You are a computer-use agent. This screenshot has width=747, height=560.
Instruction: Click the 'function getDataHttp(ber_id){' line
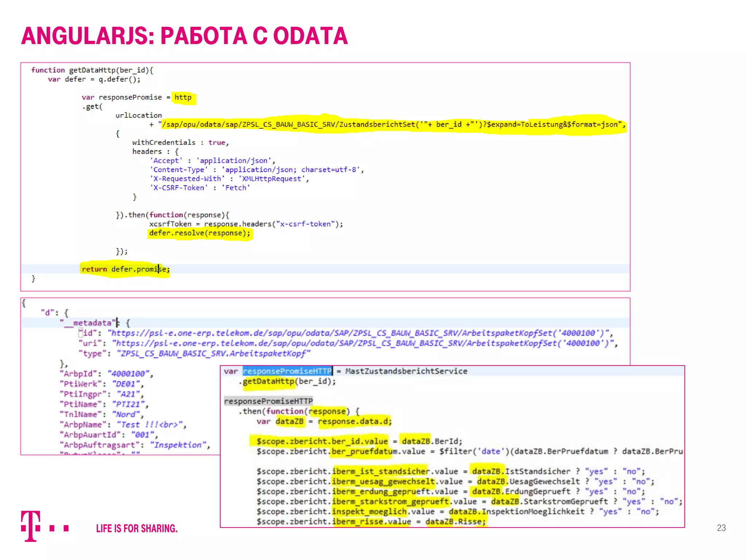92,70
